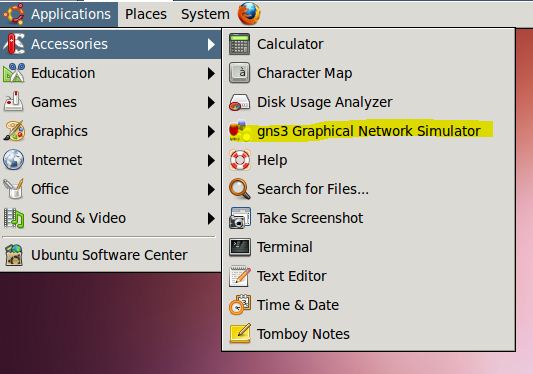This screenshot has height=374, width=533.
Task: Launch gns3 Graphical Network Simulator
Action: coord(368,131)
